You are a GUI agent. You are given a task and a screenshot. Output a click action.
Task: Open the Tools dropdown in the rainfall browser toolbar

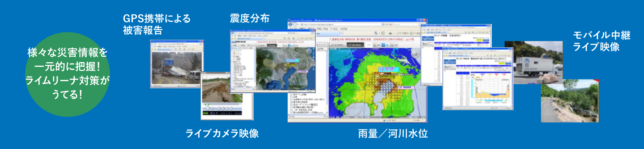pyautogui.click(x=415, y=33)
